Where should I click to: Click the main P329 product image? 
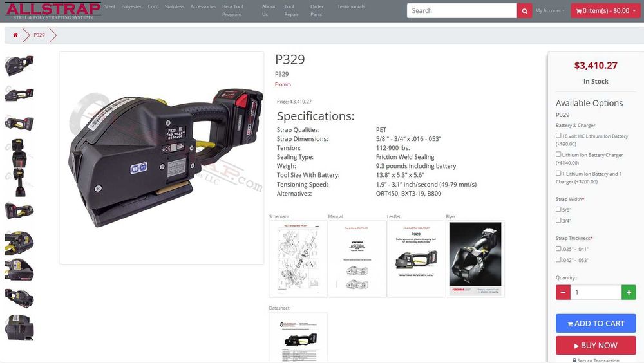(162, 158)
